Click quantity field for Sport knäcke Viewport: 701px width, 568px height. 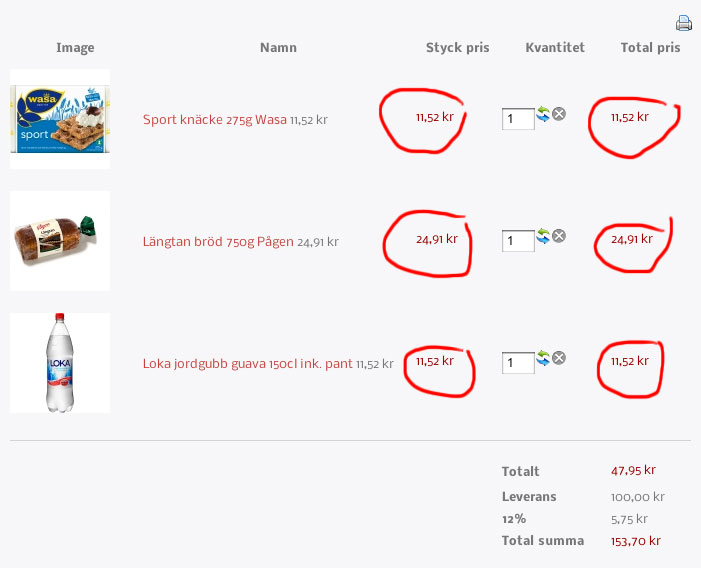click(518, 119)
